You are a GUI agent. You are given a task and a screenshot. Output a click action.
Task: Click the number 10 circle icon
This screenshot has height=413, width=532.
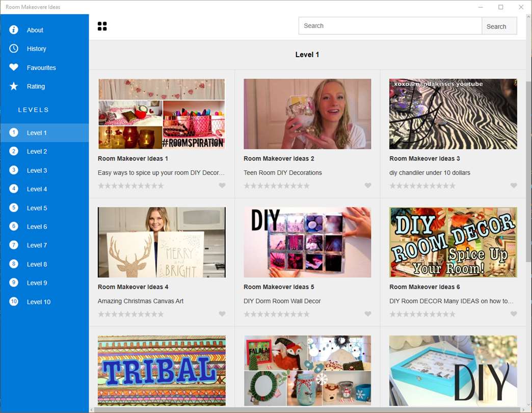pos(14,301)
